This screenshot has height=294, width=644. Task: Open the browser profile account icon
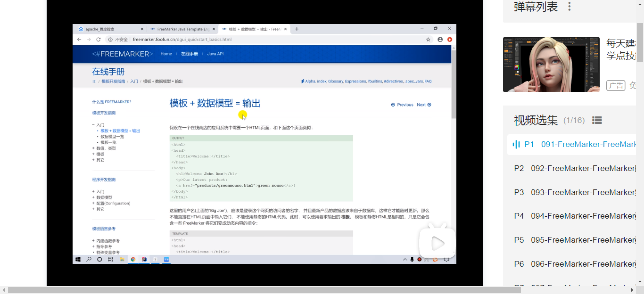tap(440, 40)
